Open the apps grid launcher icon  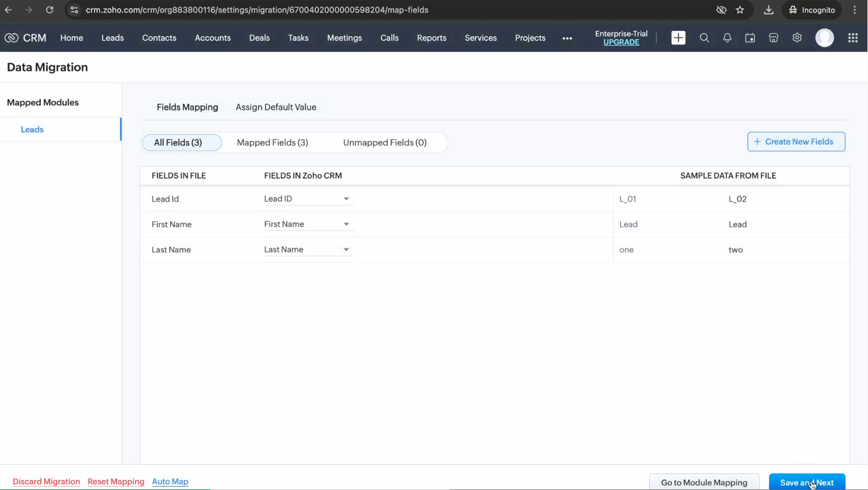[x=853, y=38]
